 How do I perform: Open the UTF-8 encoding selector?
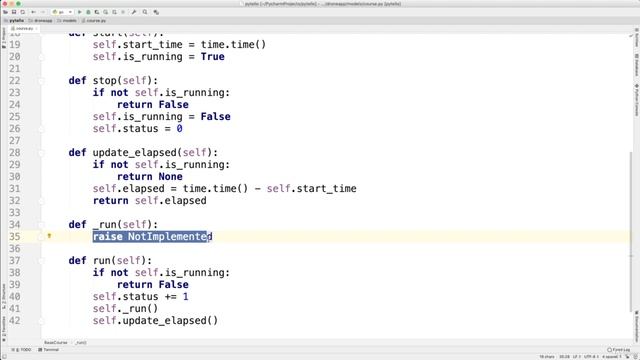tap(591, 357)
